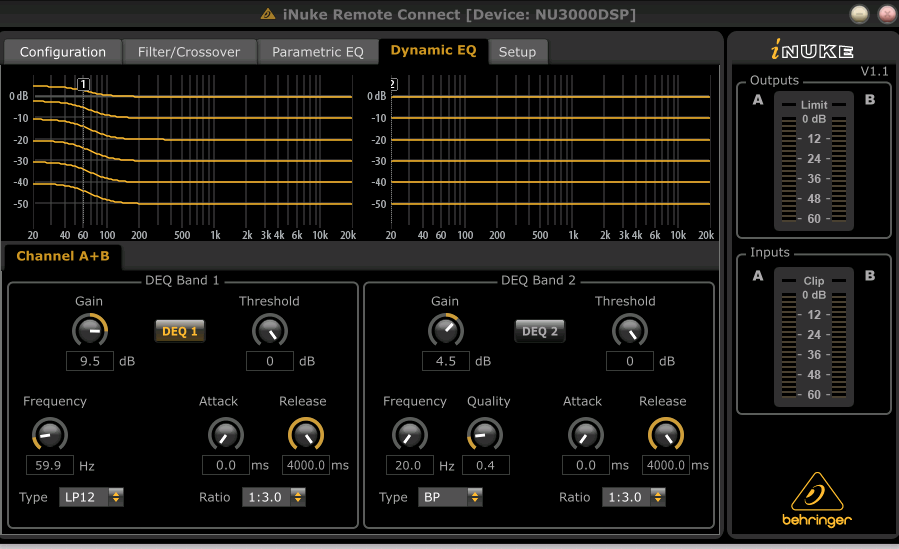
Task: Click DEQ Band 1 Gain knob
Action: pos(90,330)
